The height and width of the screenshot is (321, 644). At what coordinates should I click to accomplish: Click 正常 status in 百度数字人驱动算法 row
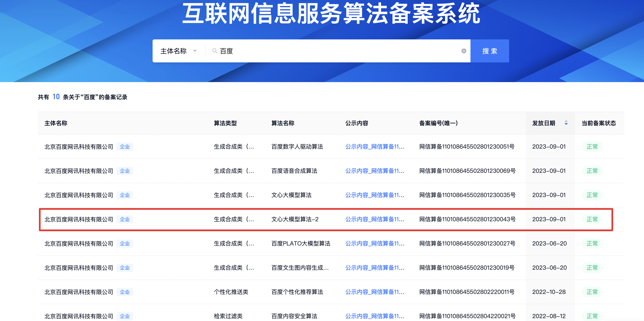coord(592,147)
